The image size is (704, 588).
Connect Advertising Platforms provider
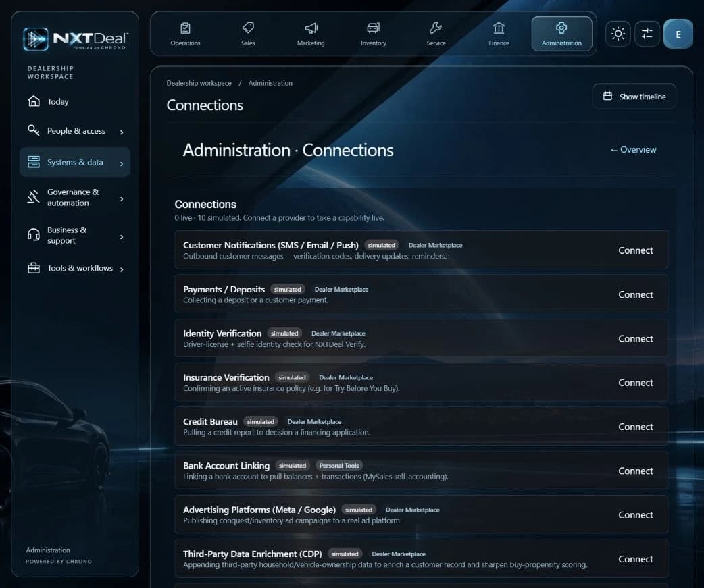[635, 515]
